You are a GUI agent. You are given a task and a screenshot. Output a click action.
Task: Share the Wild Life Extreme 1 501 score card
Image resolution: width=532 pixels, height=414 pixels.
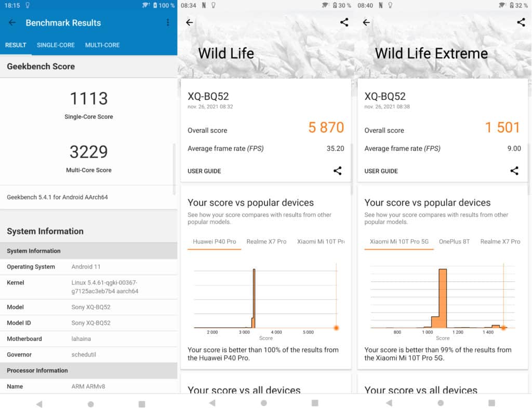[x=514, y=171]
